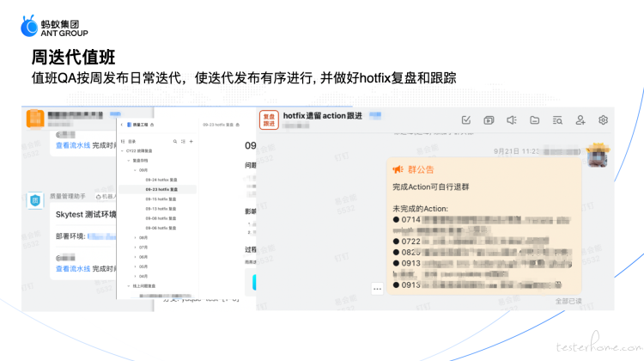Click the 群公告 megaphone icon
Screen dimensions: 644x361
pos(398,169)
